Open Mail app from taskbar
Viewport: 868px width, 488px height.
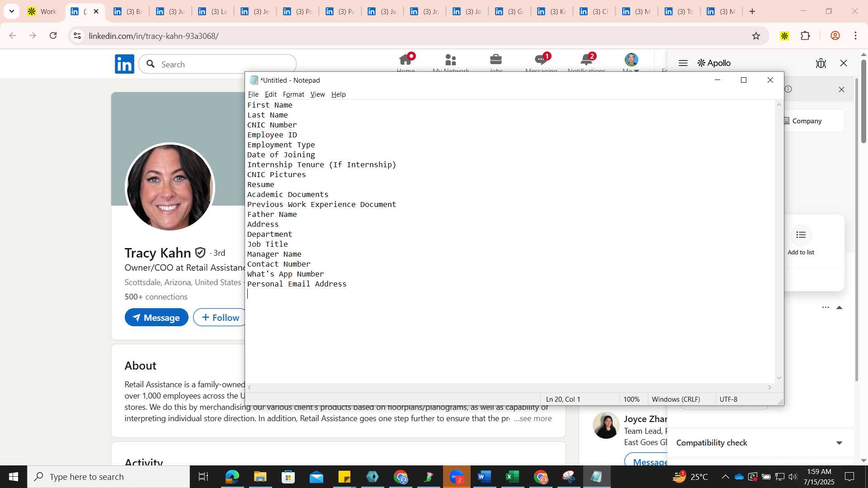tap(316, 477)
